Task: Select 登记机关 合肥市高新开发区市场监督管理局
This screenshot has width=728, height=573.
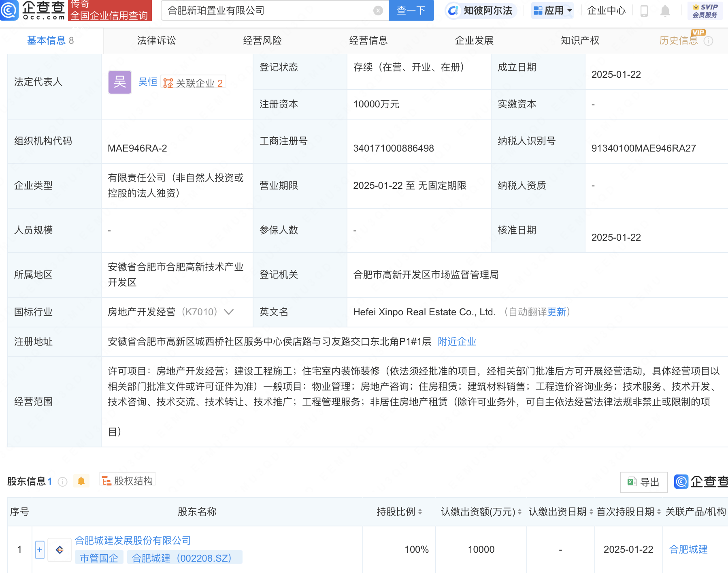Action: pos(426,275)
